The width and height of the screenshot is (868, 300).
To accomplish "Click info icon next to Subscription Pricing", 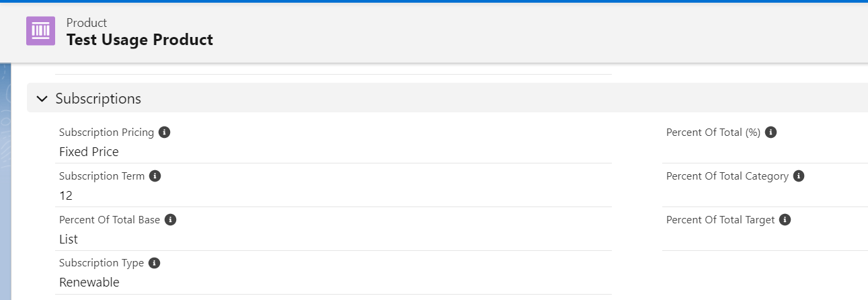I will click(165, 133).
